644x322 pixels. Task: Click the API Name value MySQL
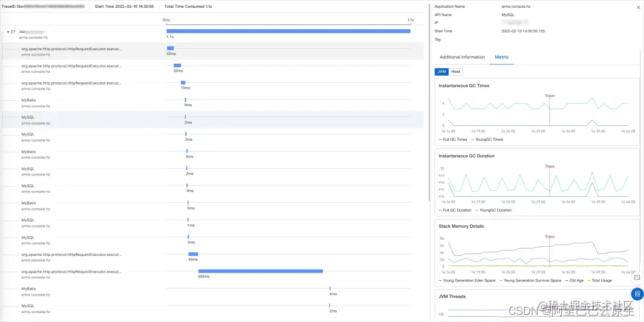tap(508, 15)
